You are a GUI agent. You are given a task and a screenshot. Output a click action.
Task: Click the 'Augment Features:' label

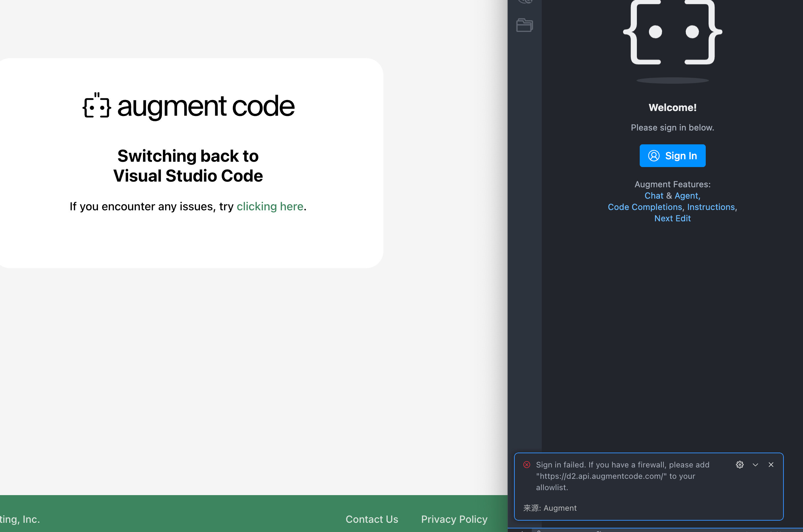(x=672, y=184)
